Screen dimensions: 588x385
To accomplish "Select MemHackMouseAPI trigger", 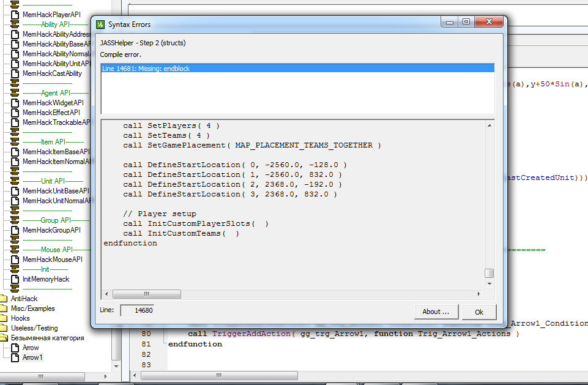I will [52, 260].
